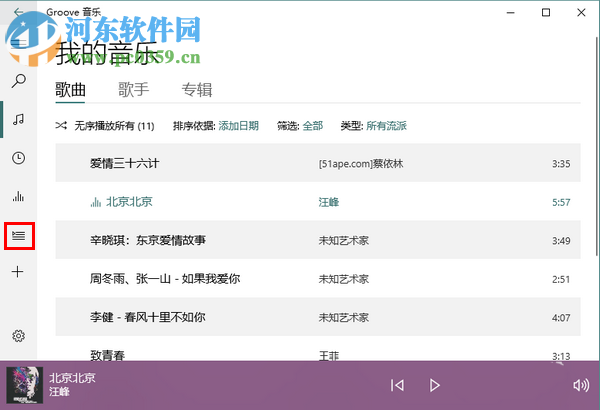This screenshot has width=600, height=410.
Task: Open My Music note icon in sidebar
Action: click(18, 119)
